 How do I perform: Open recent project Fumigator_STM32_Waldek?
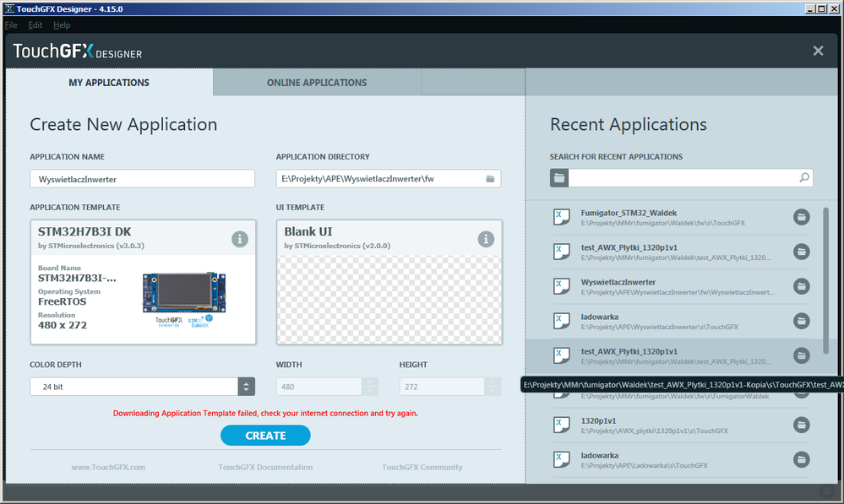[682, 217]
